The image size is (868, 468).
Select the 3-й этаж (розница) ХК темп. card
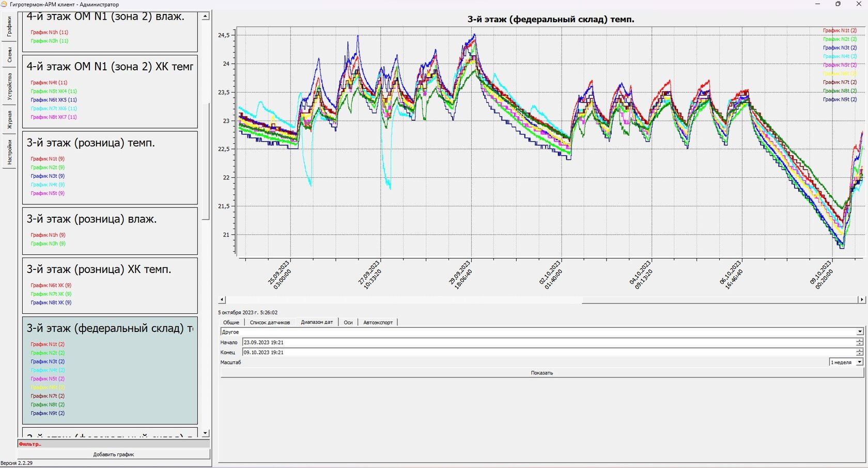110,285
